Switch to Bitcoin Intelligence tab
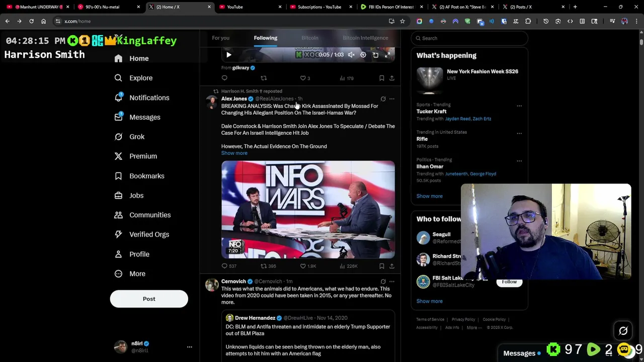Viewport: 644px width, 362px height. coord(365,38)
